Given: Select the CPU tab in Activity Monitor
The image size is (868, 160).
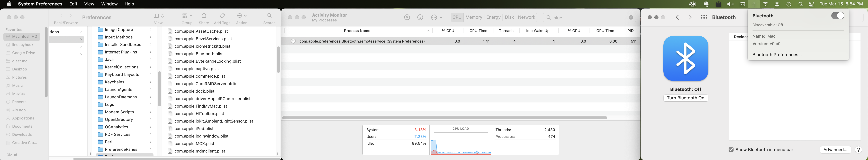Looking at the screenshot, I should tap(457, 17).
